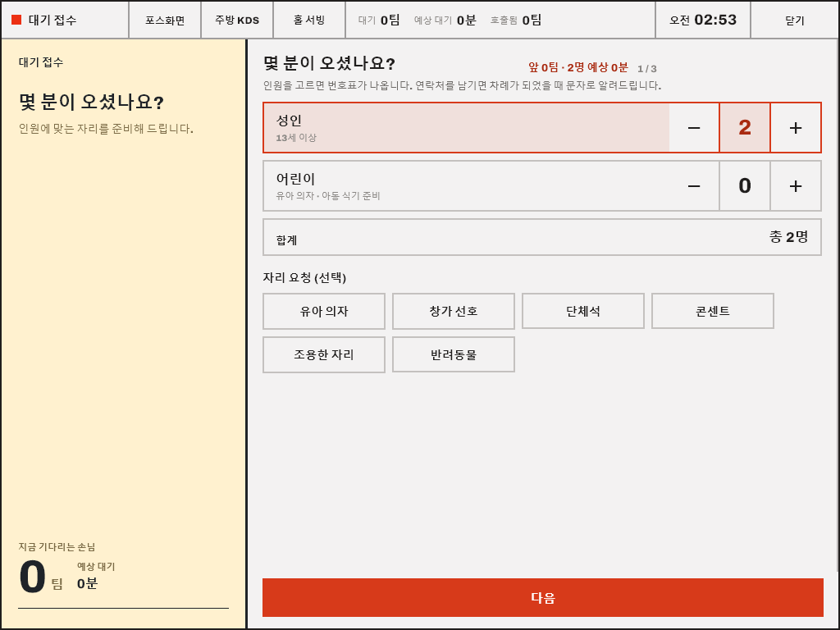840x630 pixels.
Task: Click 대기 접수 title in top bar
Action: coord(52,21)
